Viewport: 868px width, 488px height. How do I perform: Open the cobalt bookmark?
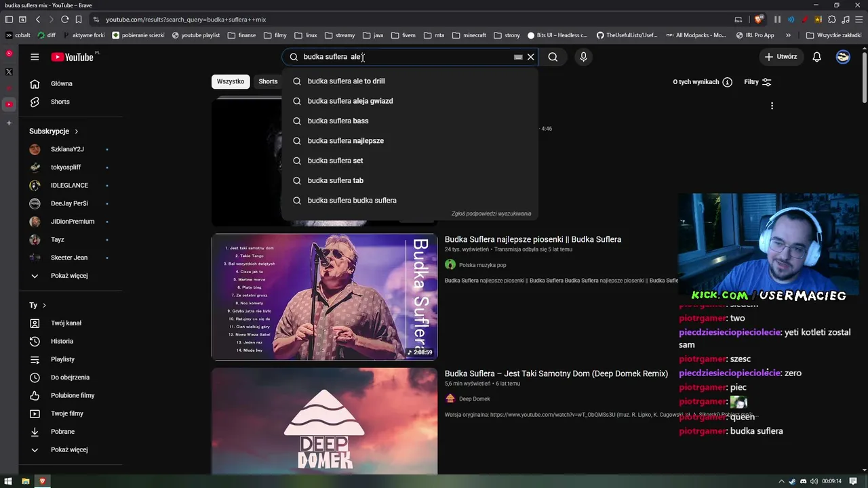18,35
